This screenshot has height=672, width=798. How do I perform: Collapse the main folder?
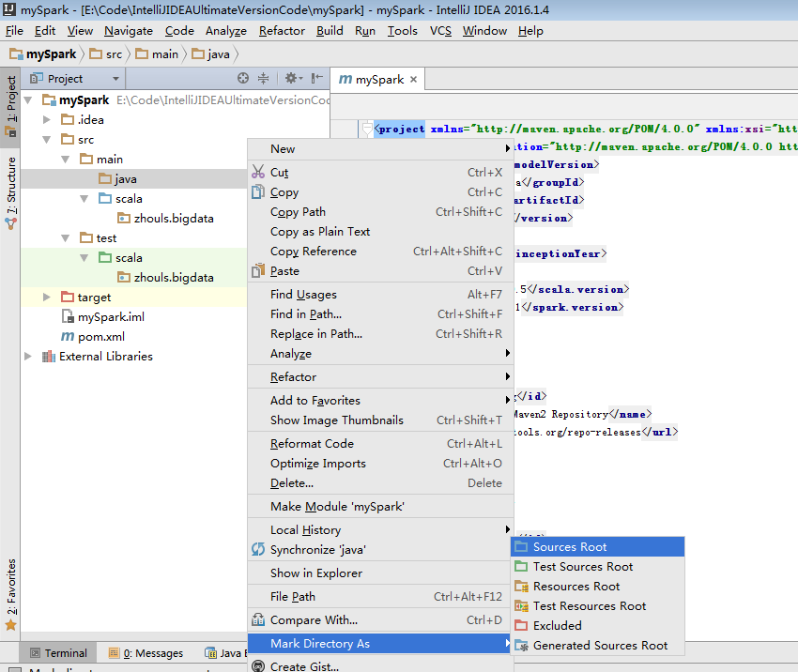pyautogui.click(x=65, y=160)
